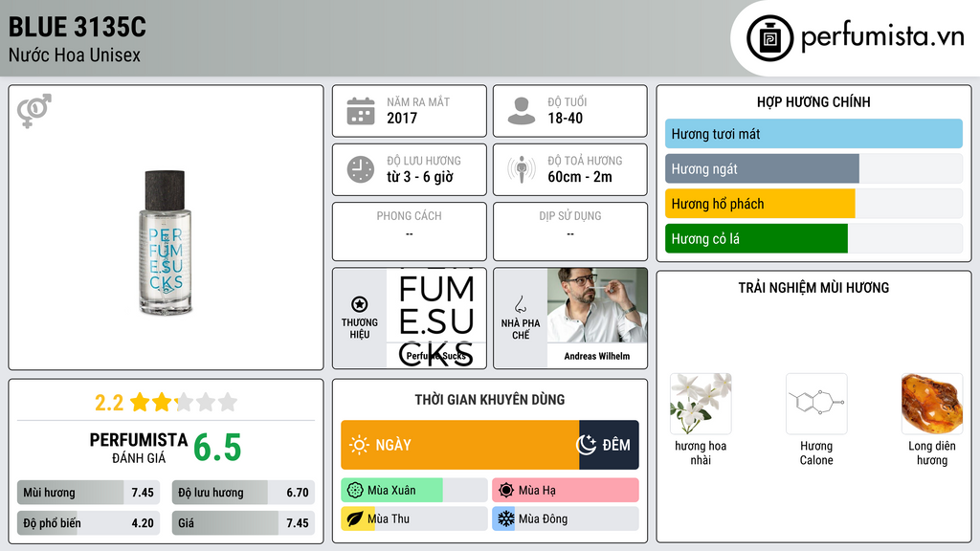Click the Hương cỏ lá accord bar

pyautogui.click(x=813, y=238)
